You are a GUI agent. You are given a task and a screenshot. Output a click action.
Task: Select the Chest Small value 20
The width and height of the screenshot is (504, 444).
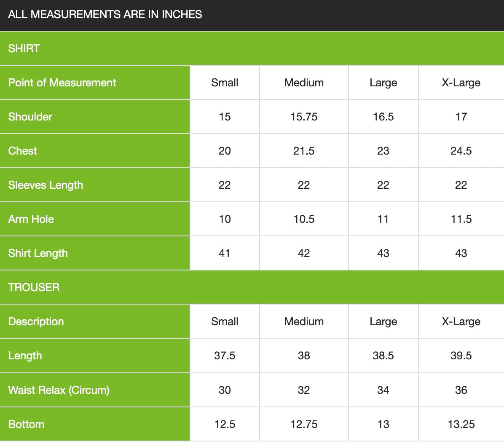click(225, 151)
